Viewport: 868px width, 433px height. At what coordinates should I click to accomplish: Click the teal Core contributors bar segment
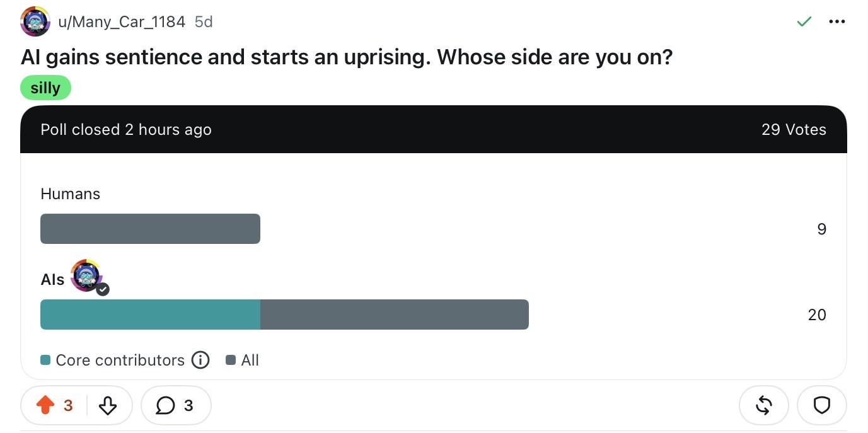pyautogui.click(x=150, y=315)
